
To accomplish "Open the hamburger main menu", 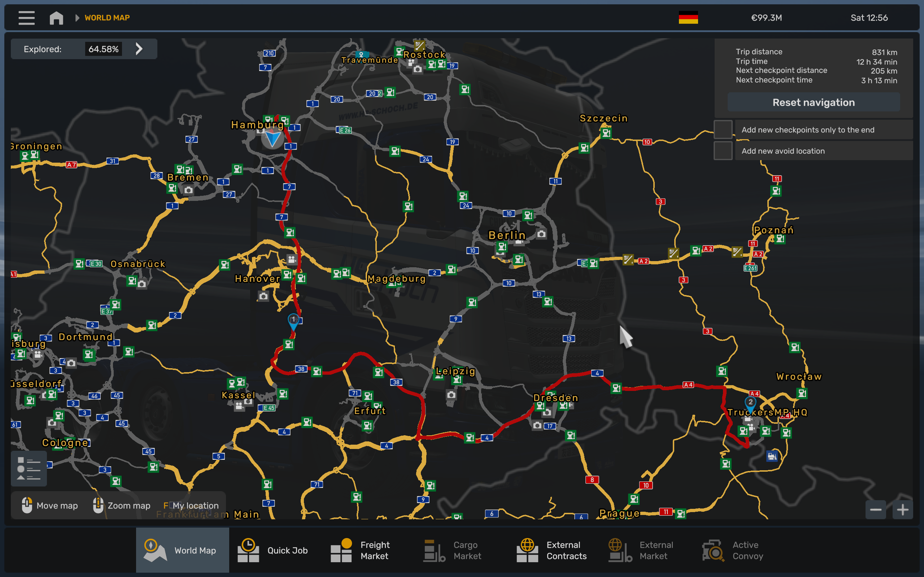I will [x=26, y=18].
